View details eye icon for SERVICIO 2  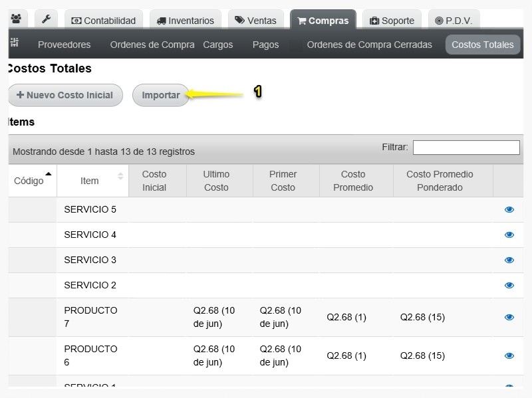(509, 285)
